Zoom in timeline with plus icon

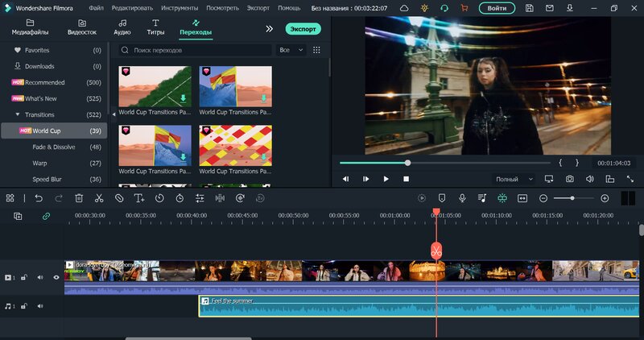(605, 198)
